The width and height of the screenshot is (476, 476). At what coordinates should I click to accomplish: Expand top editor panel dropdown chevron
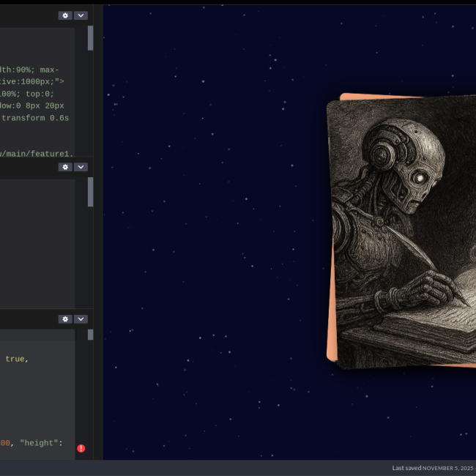coord(81,15)
